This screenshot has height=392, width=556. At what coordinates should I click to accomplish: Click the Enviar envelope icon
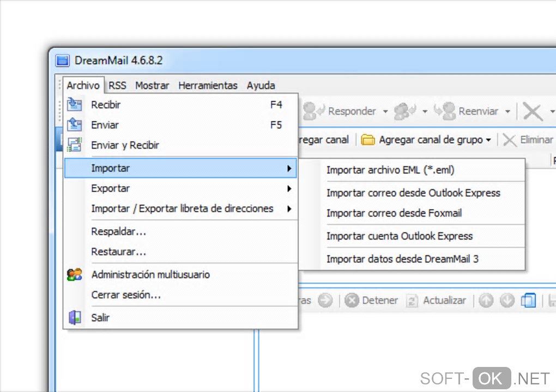pyautogui.click(x=75, y=125)
